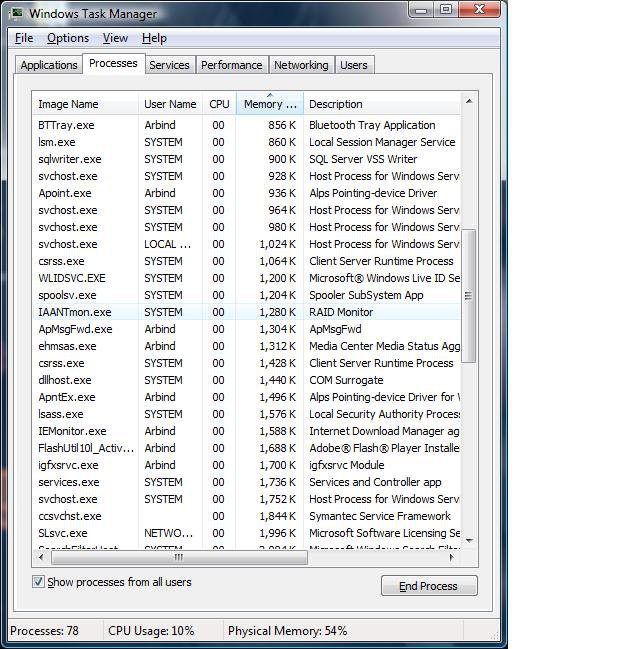Click the COM Surrogate description
The image size is (640, 649).
pos(346,380)
